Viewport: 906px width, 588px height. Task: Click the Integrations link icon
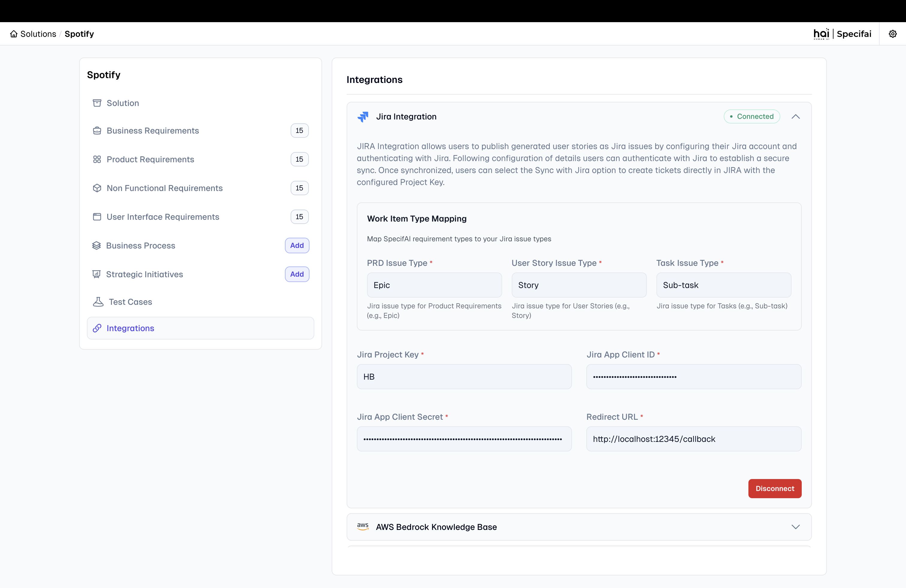click(x=97, y=328)
